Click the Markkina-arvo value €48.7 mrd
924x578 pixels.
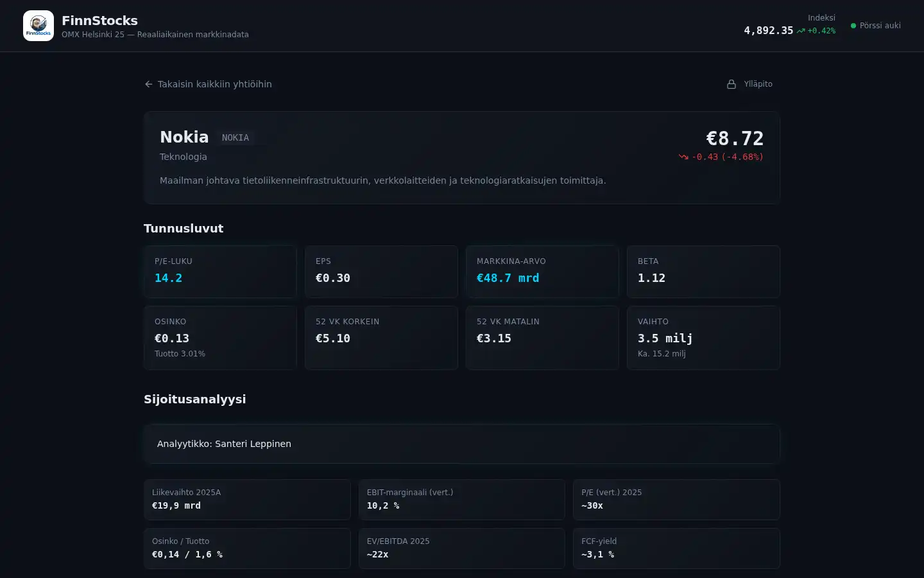508,278
